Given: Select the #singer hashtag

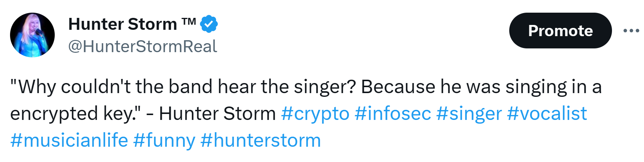Looking at the screenshot, I should pos(469,114).
